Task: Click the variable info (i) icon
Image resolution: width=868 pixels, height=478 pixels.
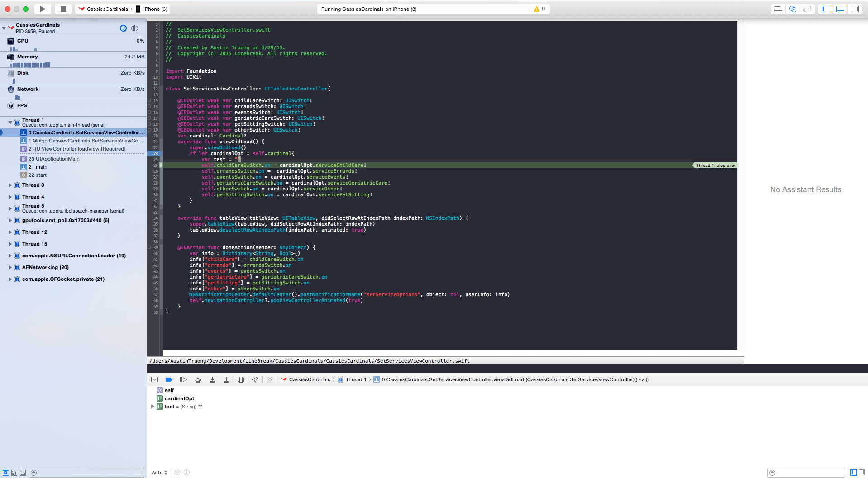Action: coord(187,473)
